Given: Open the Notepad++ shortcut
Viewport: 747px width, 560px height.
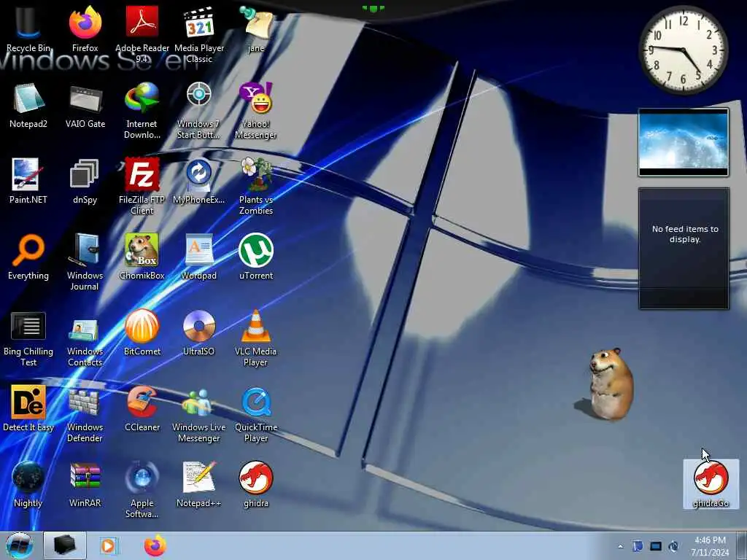Looking at the screenshot, I should [x=199, y=484].
